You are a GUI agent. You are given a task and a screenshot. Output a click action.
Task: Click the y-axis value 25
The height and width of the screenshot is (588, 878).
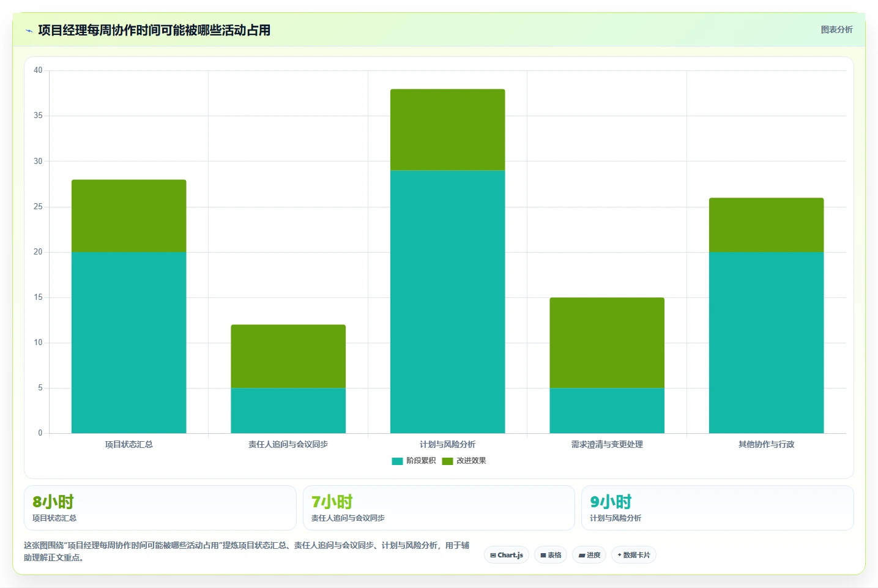click(38, 207)
